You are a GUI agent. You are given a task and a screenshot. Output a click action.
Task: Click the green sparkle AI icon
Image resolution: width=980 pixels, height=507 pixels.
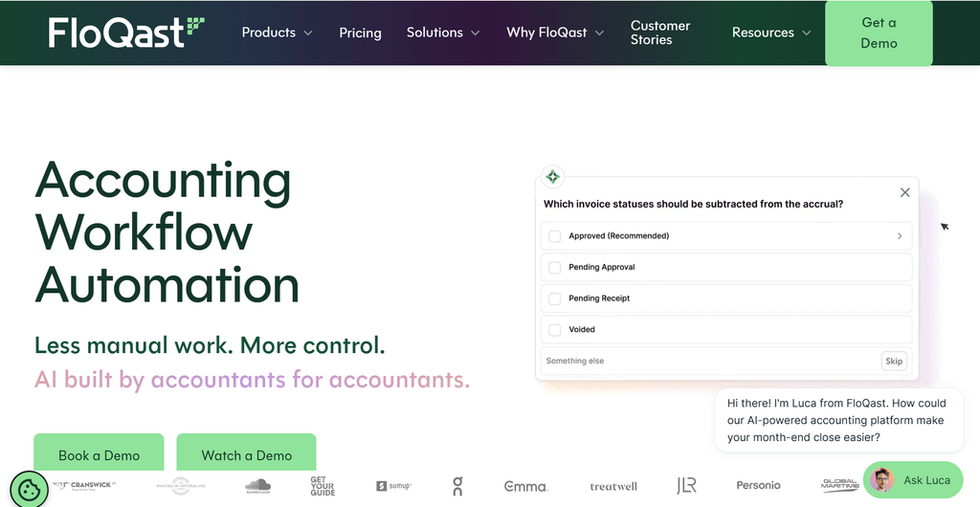[552, 177]
